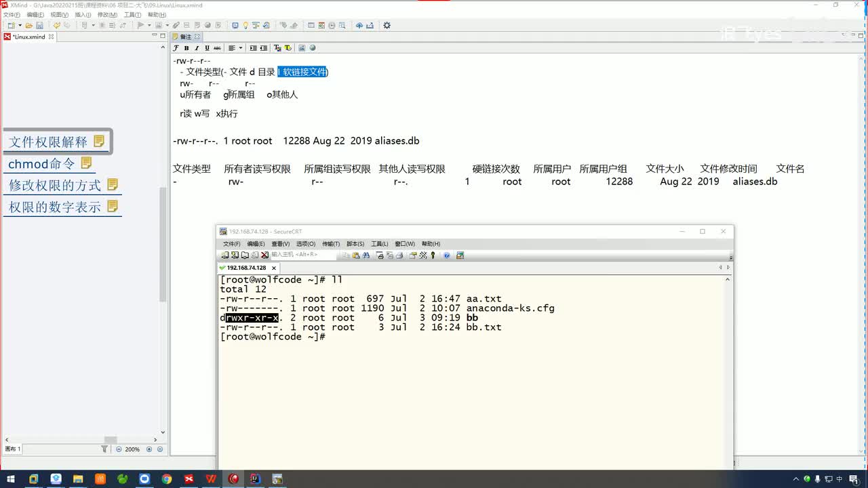868x488 pixels.
Task: Open the XMind 文件(F) menu
Action: click(12, 14)
